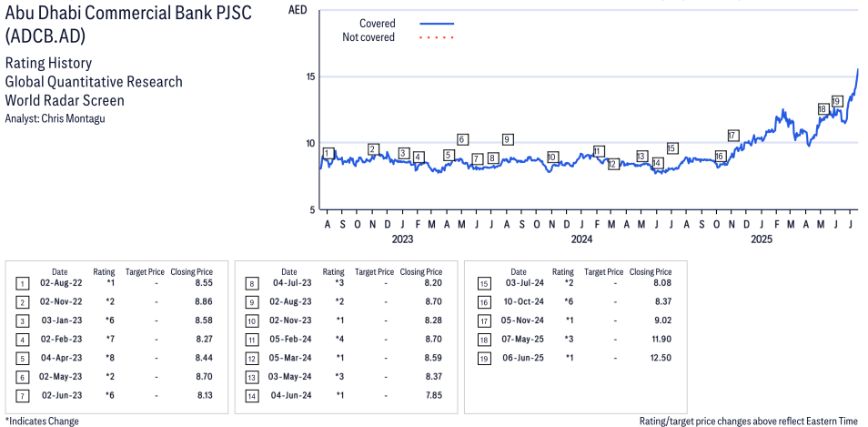
Task: Click chart marker 15 on the chart
Action: pyautogui.click(x=672, y=148)
